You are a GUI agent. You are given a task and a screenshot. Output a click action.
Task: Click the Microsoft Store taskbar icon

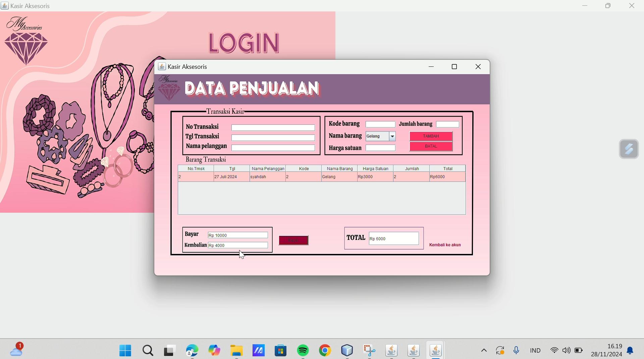click(x=281, y=351)
